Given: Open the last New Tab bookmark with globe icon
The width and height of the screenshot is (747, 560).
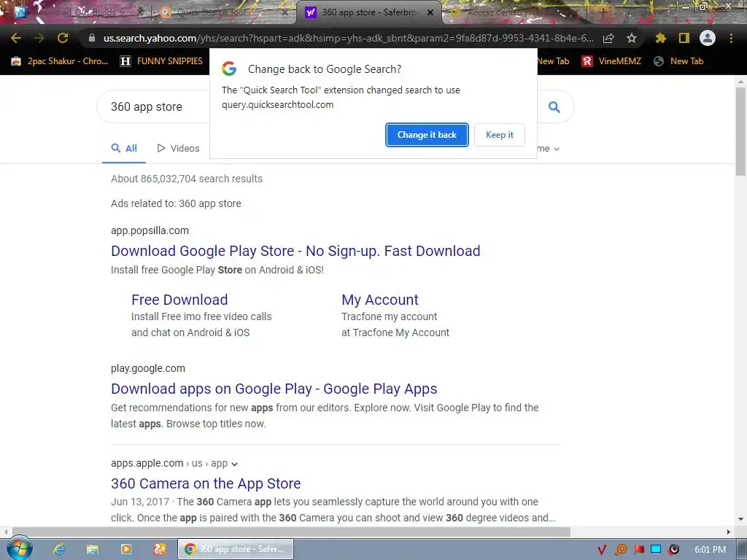Looking at the screenshot, I should (x=678, y=61).
